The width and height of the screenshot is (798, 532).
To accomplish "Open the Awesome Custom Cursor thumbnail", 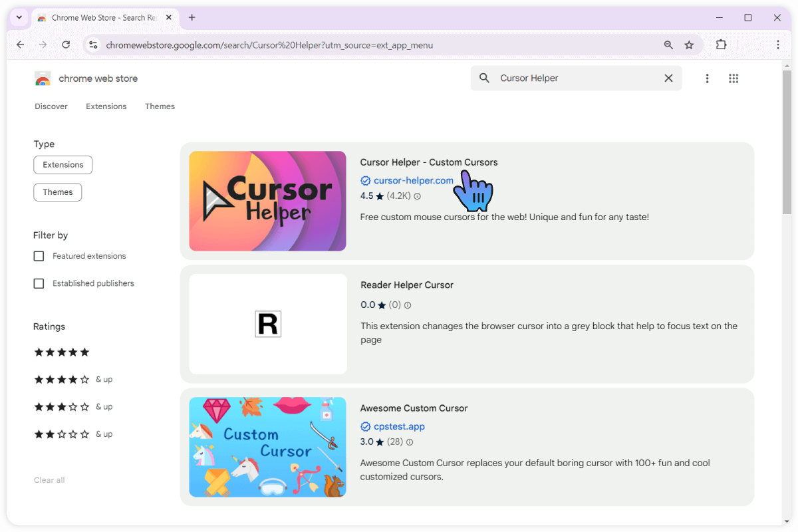I will coord(267,447).
